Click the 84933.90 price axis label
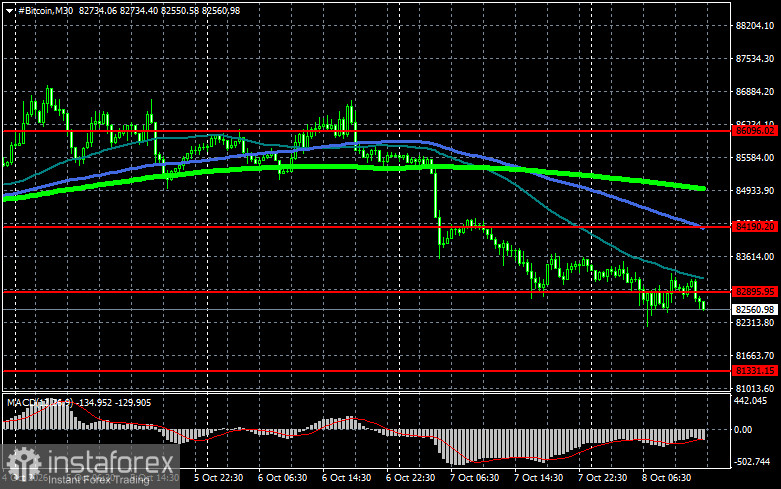Image resolution: width=781 pixels, height=489 pixels. click(x=755, y=191)
